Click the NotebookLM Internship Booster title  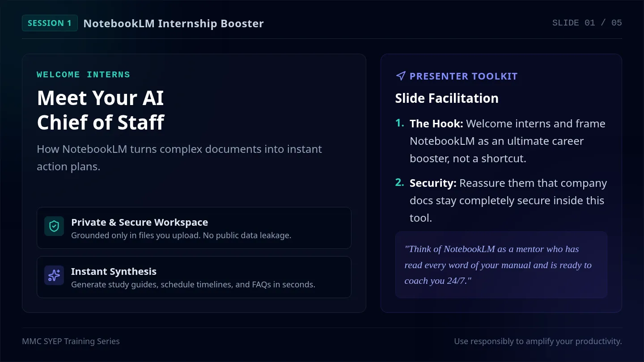tap(174, 23)
